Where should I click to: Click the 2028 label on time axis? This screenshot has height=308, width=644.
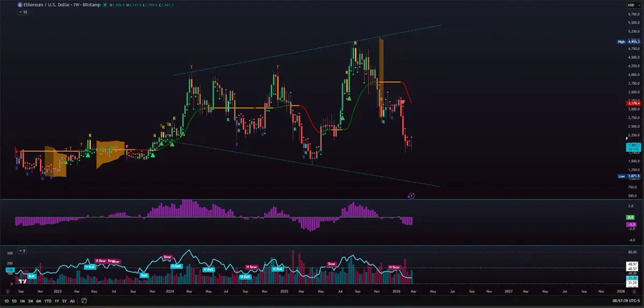(x=621, y=291)
